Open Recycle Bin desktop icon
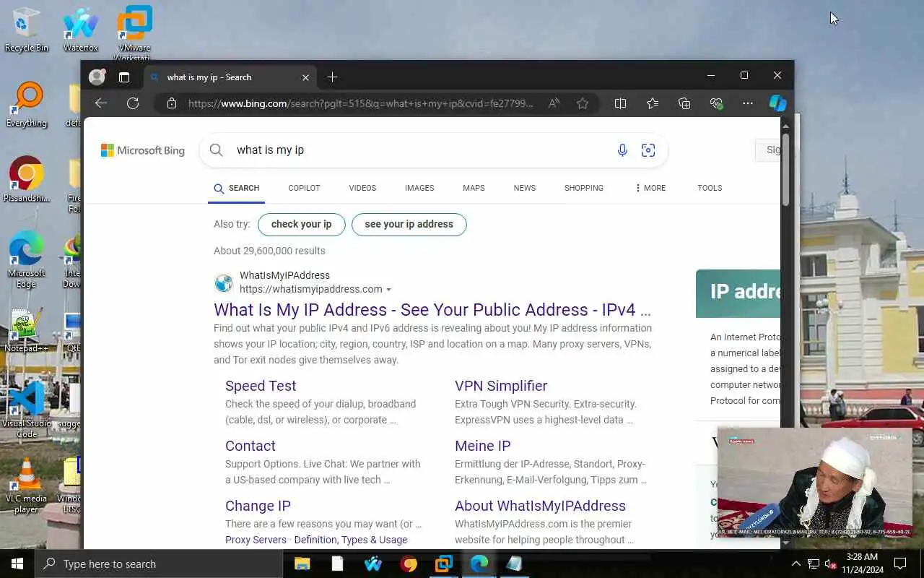Screen dimensions: 924x578 point(27,30)
